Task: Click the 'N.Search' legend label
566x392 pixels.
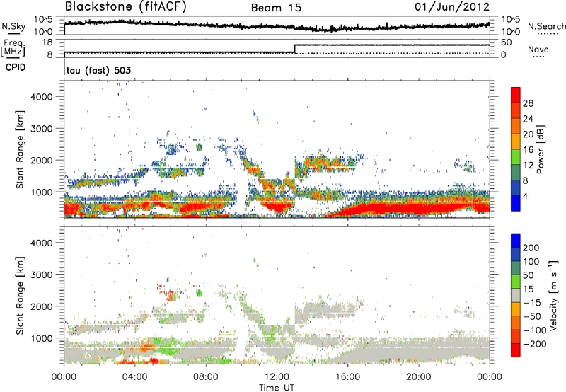Action: coord(546,26)
